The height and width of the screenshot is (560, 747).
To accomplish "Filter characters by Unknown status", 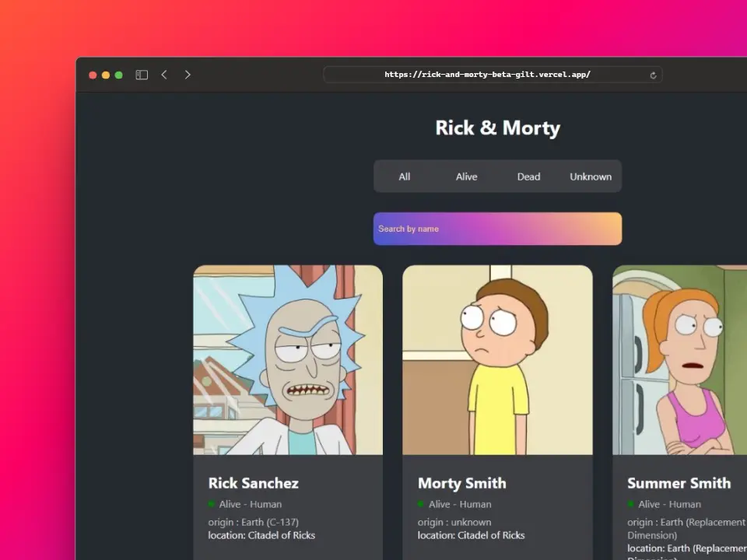I will click(x=591, y=177).
